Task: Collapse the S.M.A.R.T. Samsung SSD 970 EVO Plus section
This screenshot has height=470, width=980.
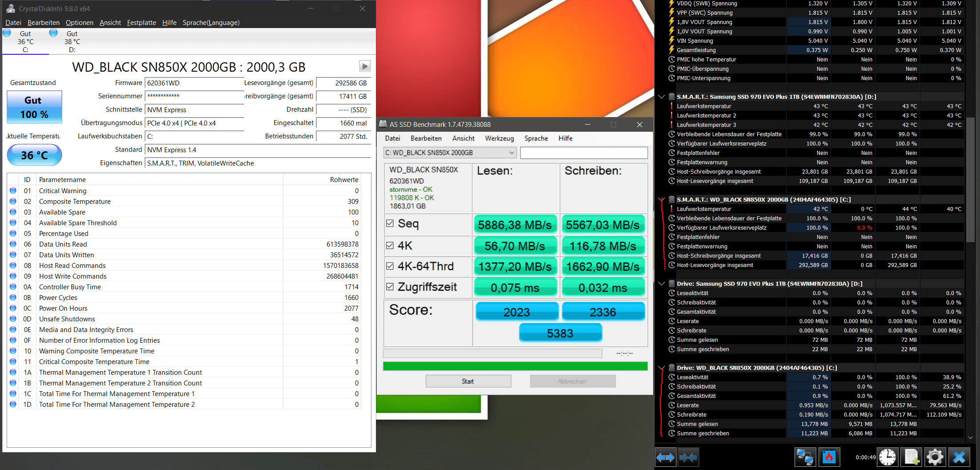Action: (x=661, y=97)
